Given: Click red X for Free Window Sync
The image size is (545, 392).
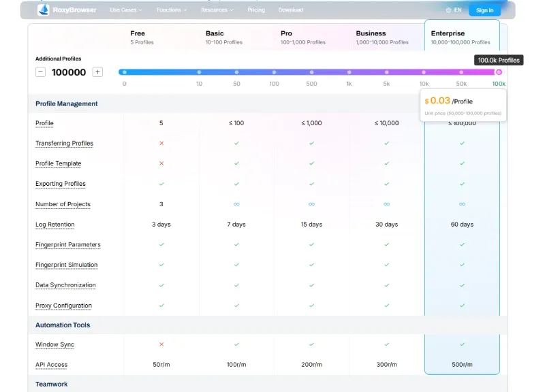Looking at the screenshot, I should 161,344.
